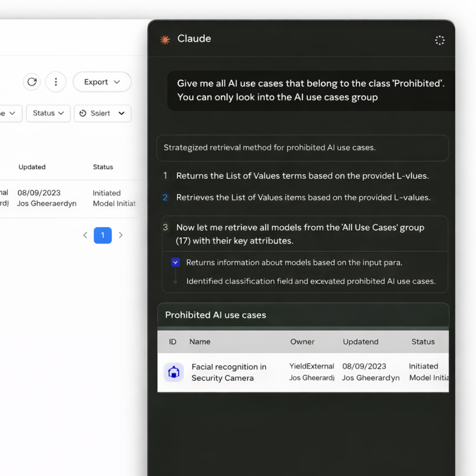Sort by the Status column in left table

pos(103,167)
